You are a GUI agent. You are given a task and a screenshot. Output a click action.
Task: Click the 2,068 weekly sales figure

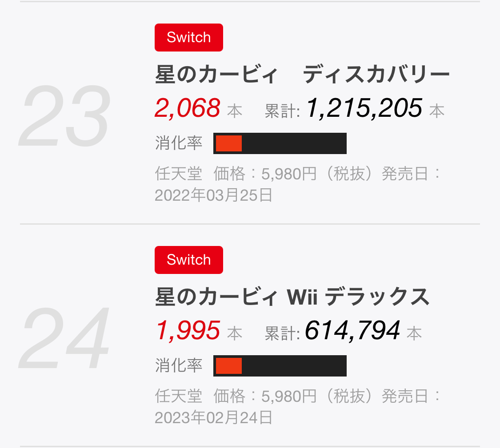click(188, 108)
